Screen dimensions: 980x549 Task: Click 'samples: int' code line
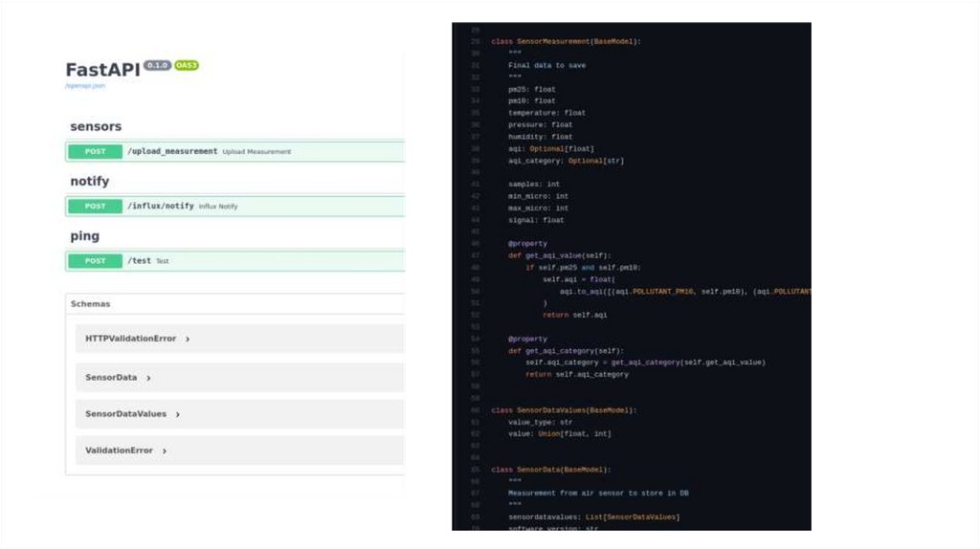pos(534,184)
